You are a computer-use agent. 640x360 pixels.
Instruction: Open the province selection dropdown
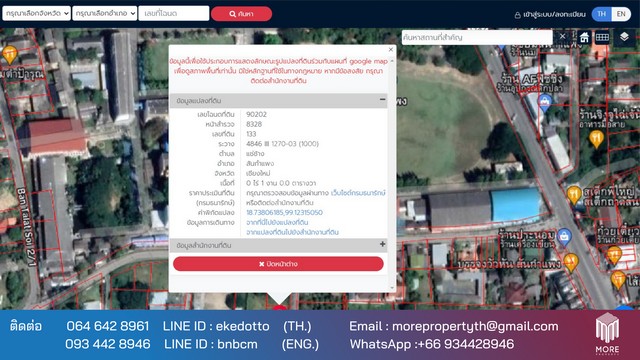tap(36, 13)
